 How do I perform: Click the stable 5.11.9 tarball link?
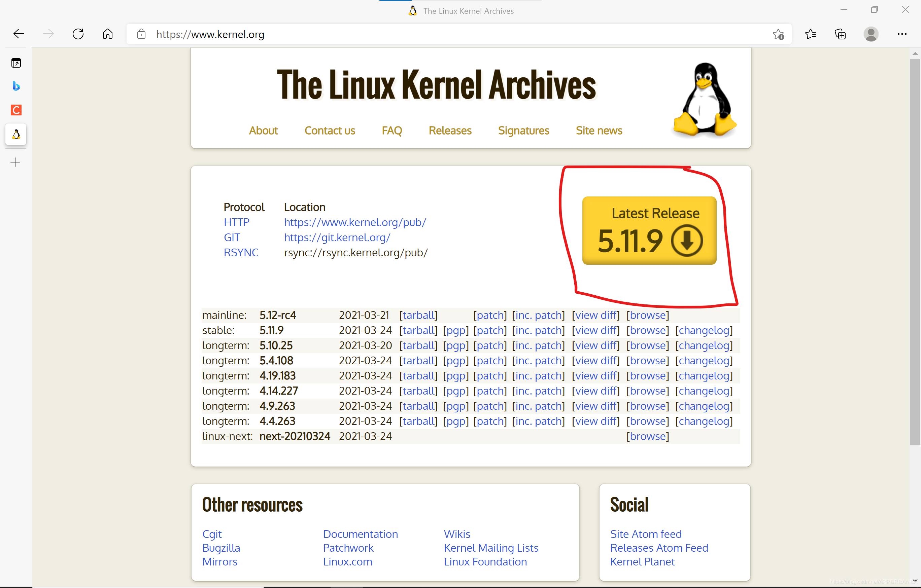(x=418, y=330)
